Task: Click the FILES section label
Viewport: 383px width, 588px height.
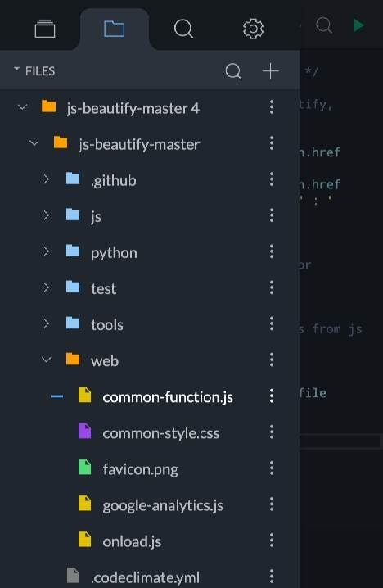Action: coord(40,71)
